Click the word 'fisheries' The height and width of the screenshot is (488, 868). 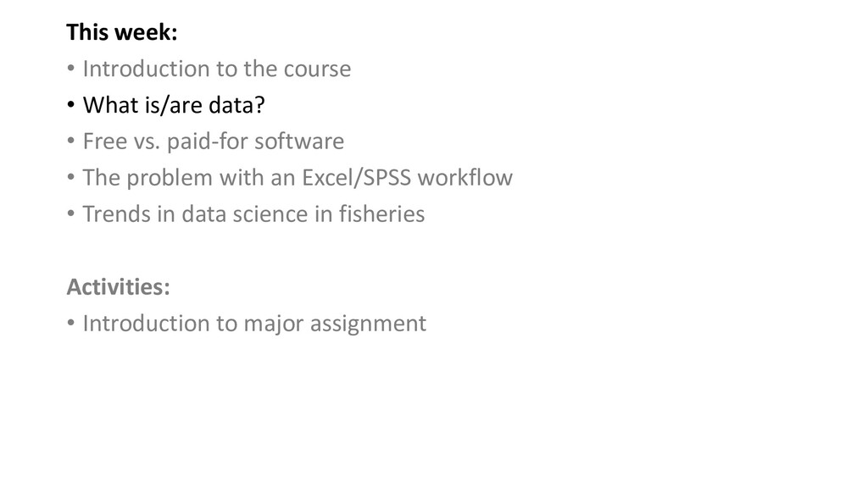pos(382,214)
